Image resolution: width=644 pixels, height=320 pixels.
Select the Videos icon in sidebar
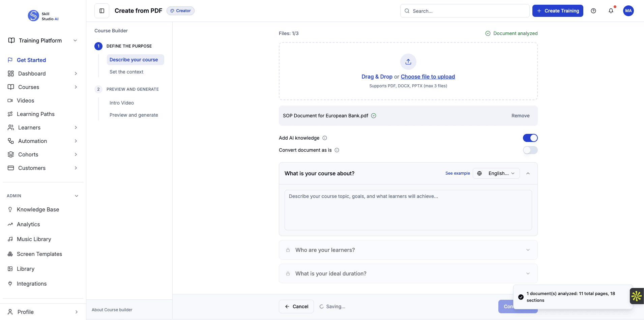[10, 100]
